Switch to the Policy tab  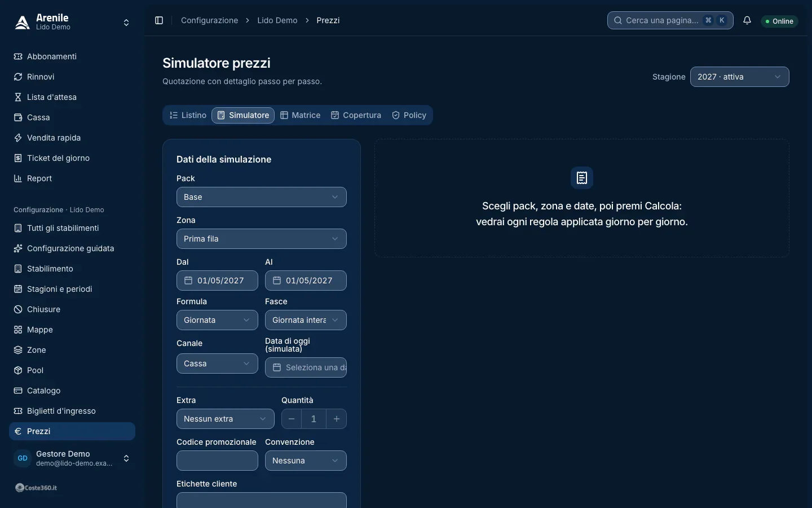tap(409, 115)
